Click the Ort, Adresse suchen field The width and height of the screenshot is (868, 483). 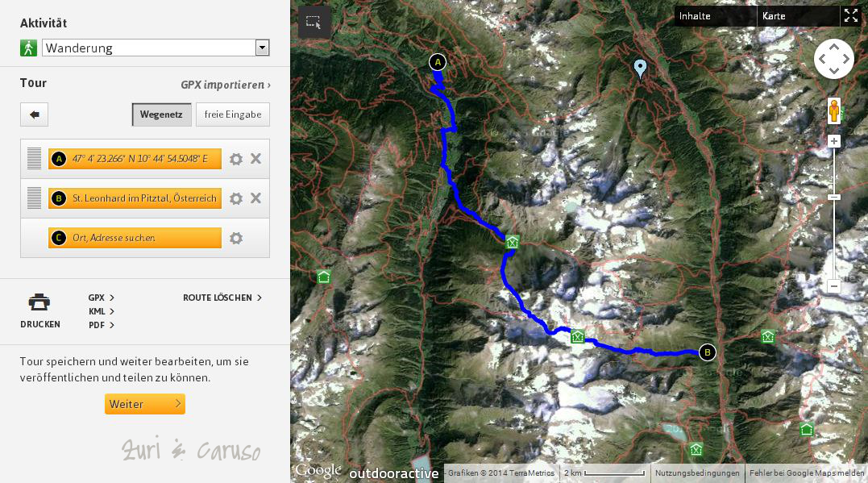(x=135, y=238)
